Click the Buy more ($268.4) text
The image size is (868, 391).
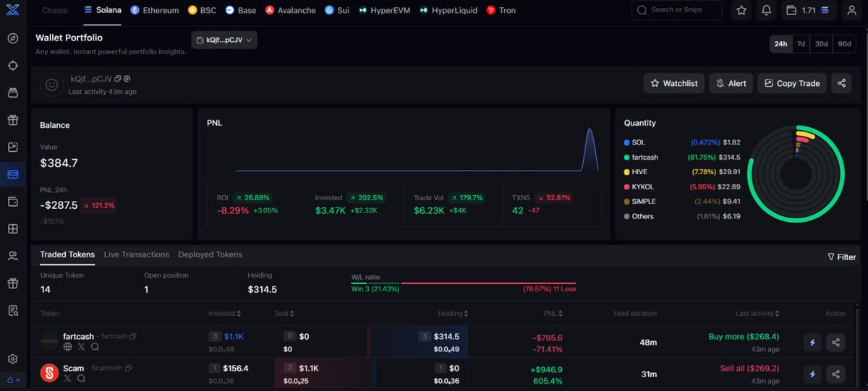744,337
